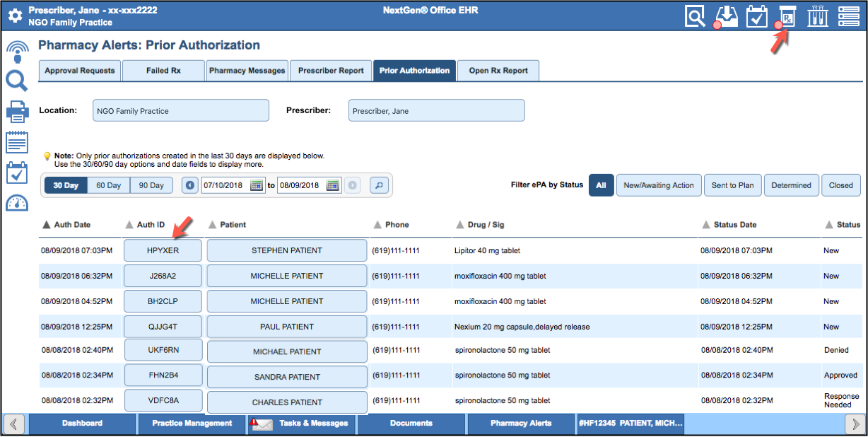Open the Prescriber field Prescriber, Jane

[436, 110]
